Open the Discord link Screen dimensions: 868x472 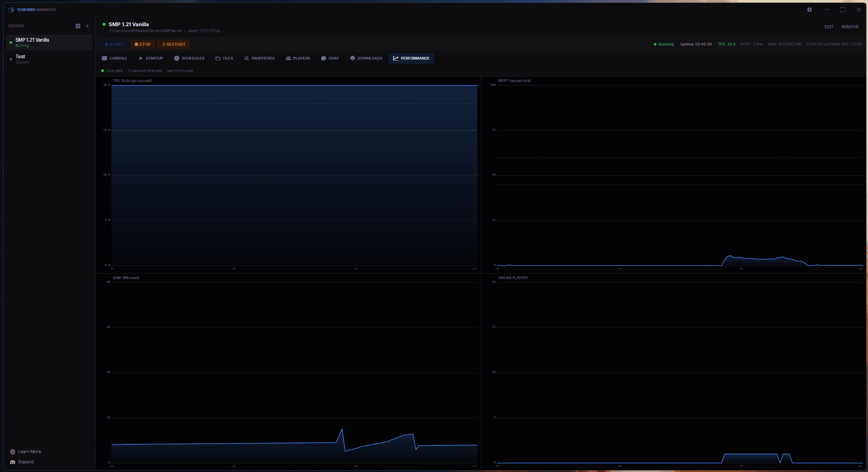tap(22, 462)
